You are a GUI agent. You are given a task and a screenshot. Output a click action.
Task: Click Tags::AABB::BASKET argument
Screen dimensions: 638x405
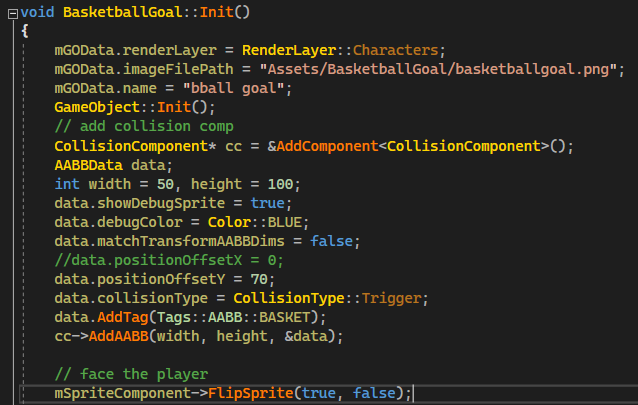pos(234,318)
